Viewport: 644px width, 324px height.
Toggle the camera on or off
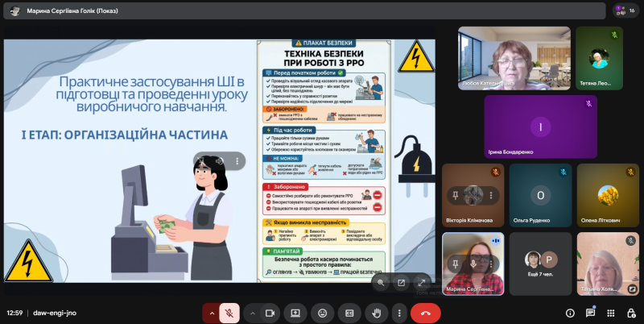pyautogui.click(x=270, y=314)
